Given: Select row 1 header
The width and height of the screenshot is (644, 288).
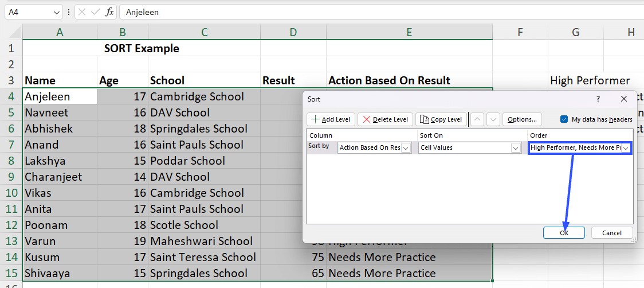Looking at the screenshot, I should pos(11,48).
